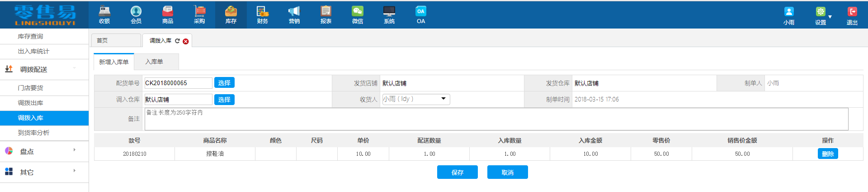Expand the 其它 section arrow
This screenshot has width=868, height=192.
[x=75, y=171]
